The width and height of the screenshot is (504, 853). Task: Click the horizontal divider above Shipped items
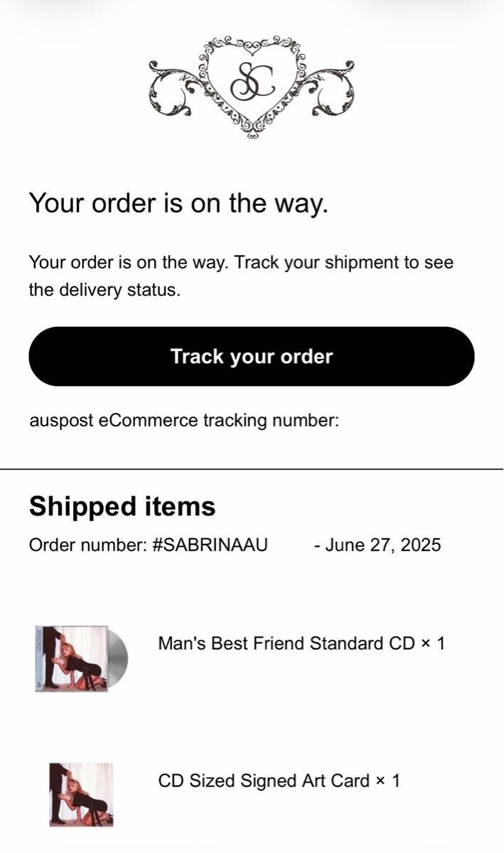point(252,469)
